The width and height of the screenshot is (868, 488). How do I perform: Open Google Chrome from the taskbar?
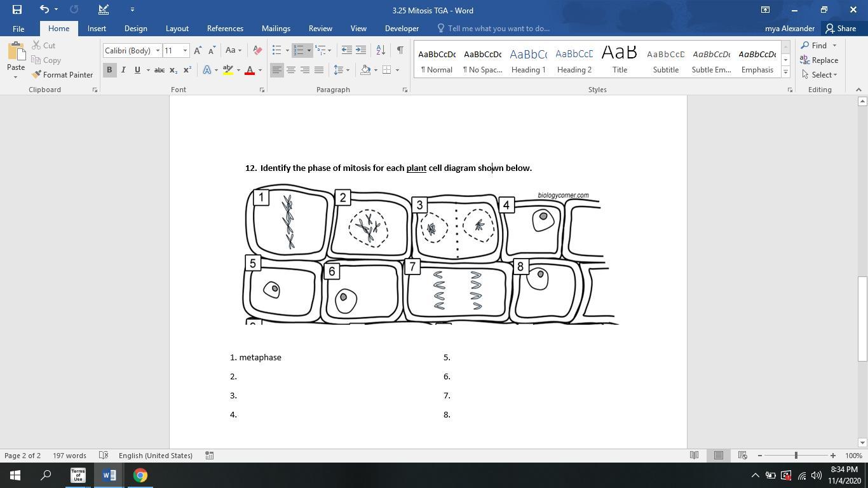(140, 475)
